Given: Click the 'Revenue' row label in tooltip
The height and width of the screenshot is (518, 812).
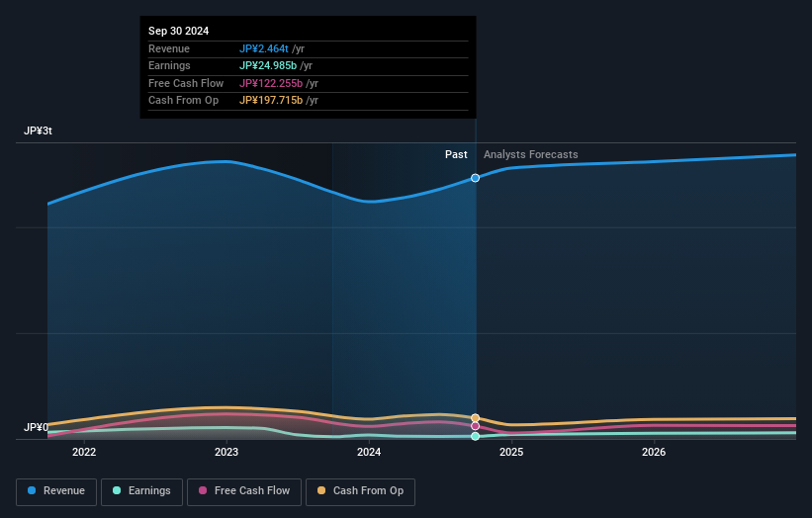Looking at the screenshot, I should coord(169,48).
